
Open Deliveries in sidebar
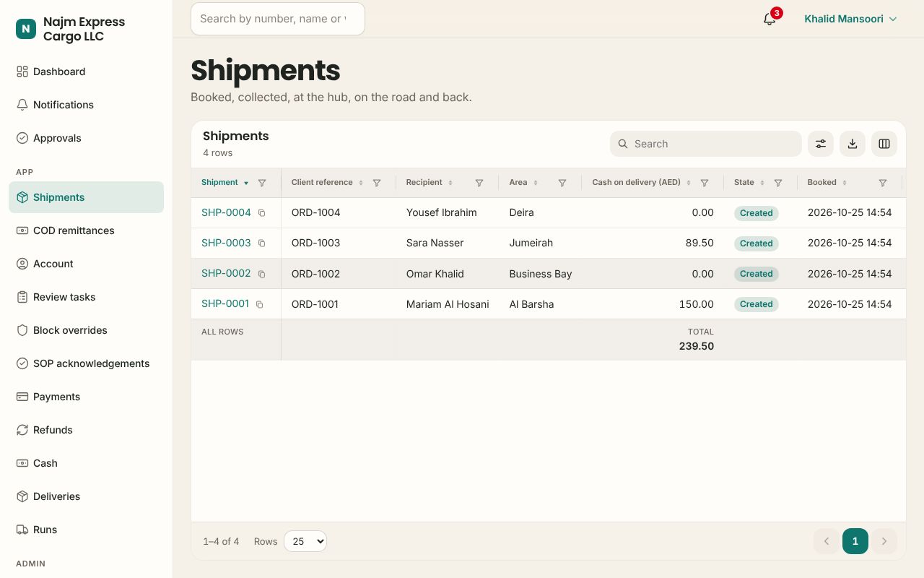[86, 496]
